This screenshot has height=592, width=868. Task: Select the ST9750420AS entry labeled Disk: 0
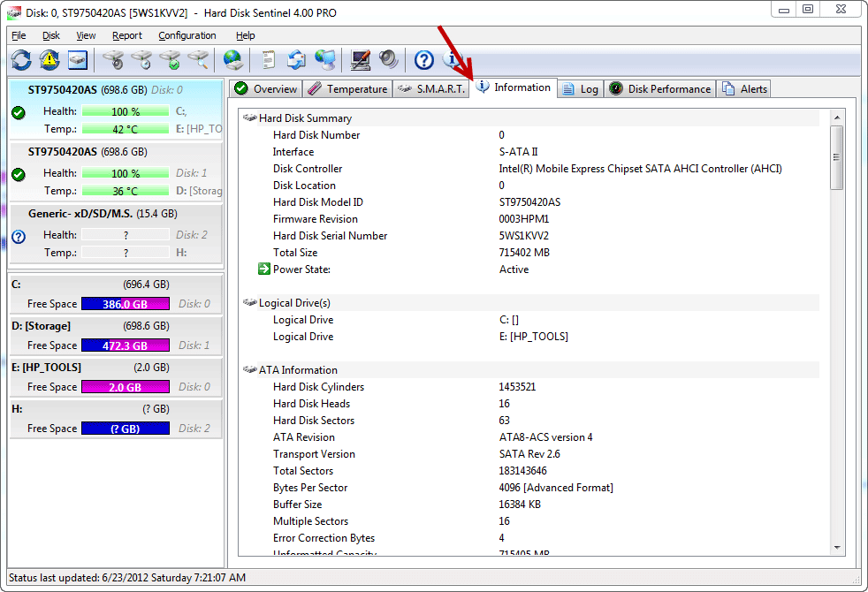[117, 109]
